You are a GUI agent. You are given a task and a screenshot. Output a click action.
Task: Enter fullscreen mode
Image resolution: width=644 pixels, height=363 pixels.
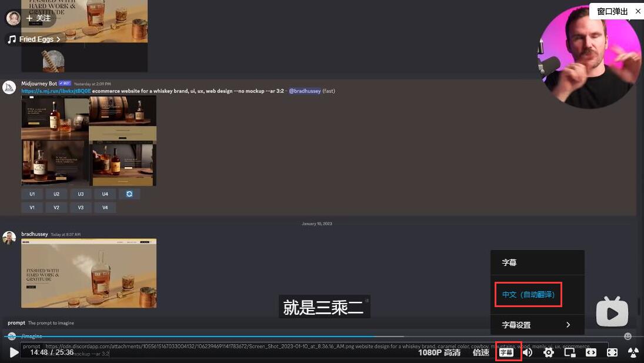tap(612, 352)
